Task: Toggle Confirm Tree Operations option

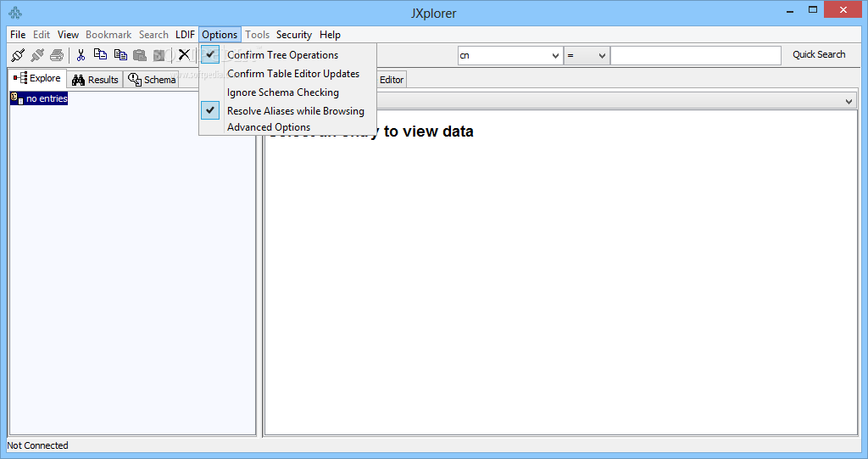Action: click(x=288, y=55)
